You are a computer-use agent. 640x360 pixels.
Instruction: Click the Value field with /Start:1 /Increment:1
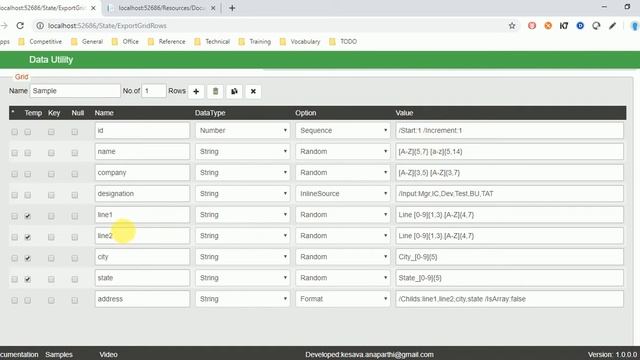(509, 131)
